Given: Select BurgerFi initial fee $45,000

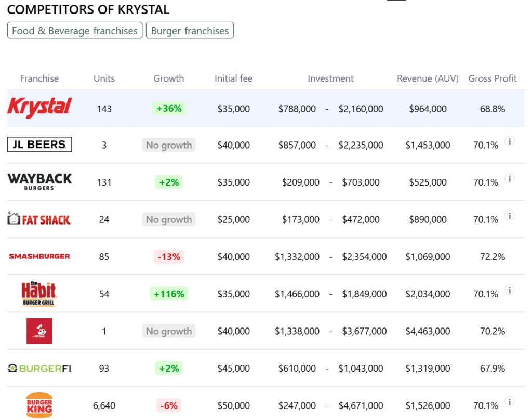Looking at the screenshot, I should coord(233,369).
